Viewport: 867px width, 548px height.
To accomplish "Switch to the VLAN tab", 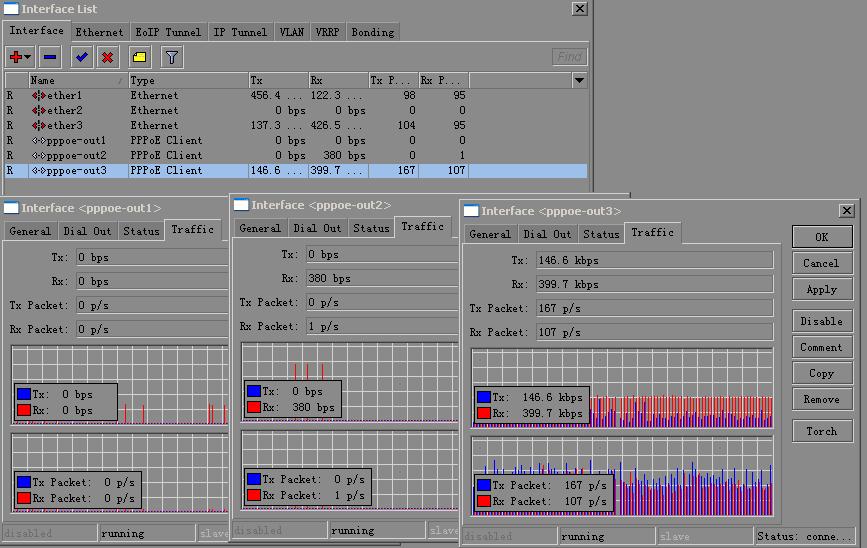I will tap(292, 32).
